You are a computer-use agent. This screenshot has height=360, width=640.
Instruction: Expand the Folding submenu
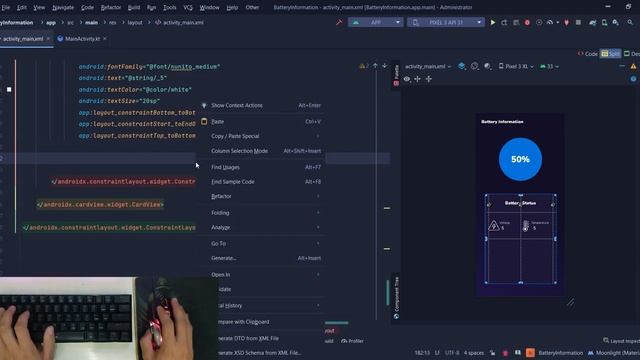(261, 213)
